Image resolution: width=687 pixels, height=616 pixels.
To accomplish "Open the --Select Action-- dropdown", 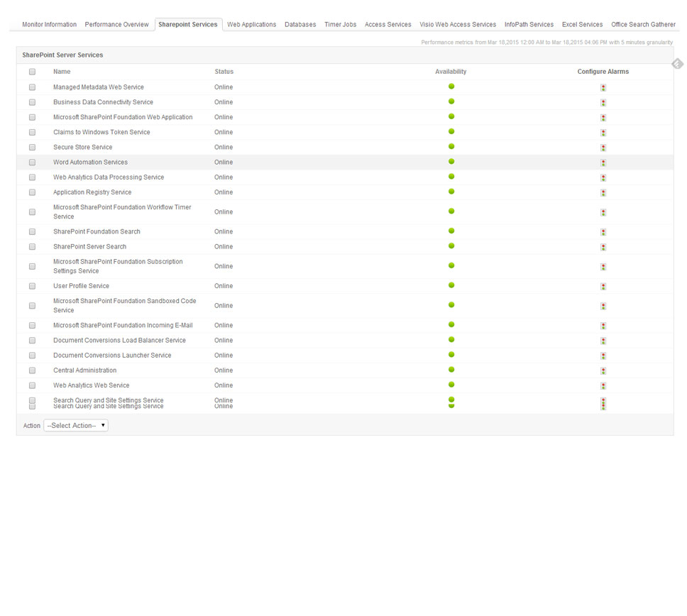I will [76, 425].
